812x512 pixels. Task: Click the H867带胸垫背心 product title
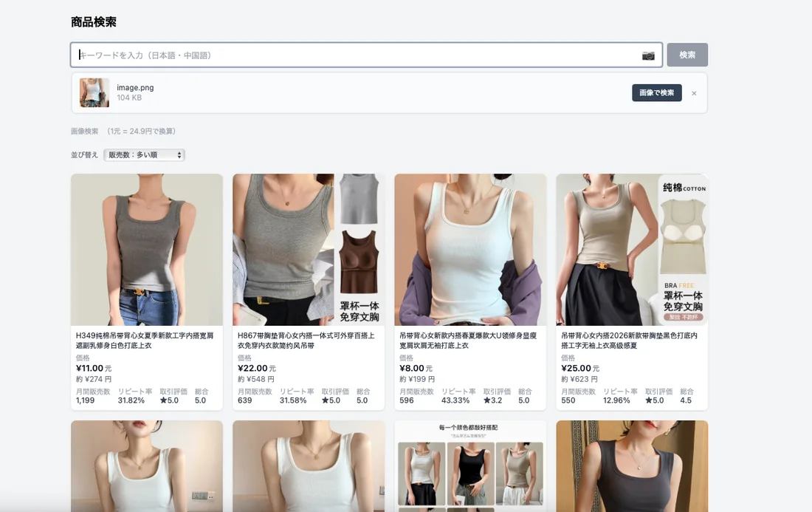click(306, 341)
